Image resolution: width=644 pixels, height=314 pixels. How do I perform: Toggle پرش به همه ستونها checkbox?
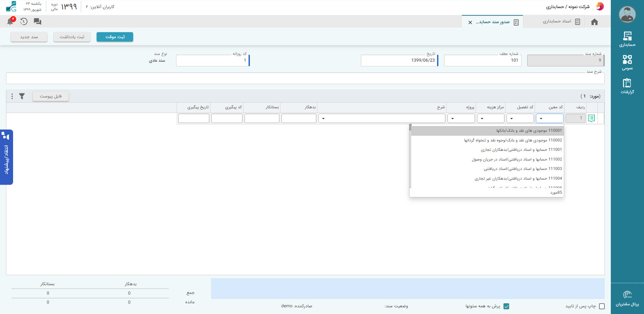click(506, 306)
